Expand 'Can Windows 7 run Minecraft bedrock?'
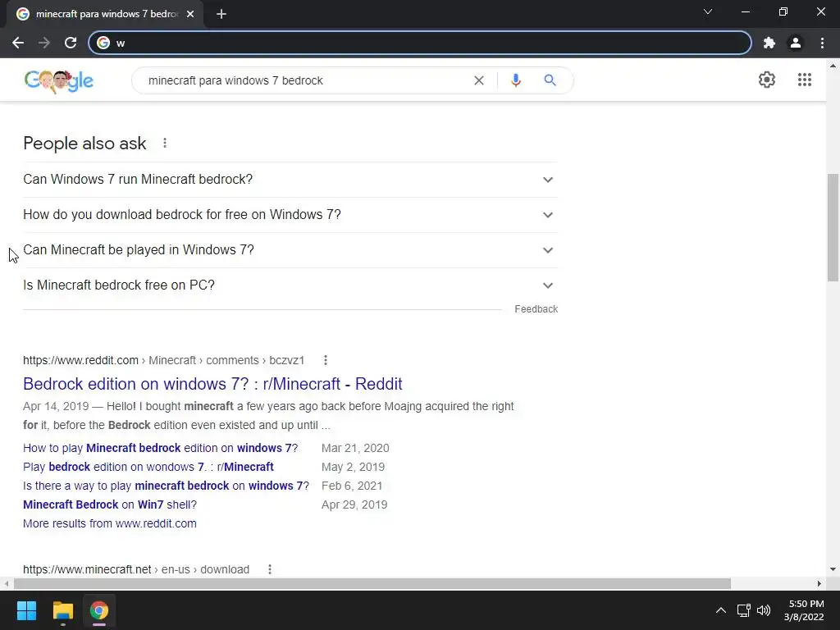Viewport: 840px width, 630px height. [x=290, y=180]
